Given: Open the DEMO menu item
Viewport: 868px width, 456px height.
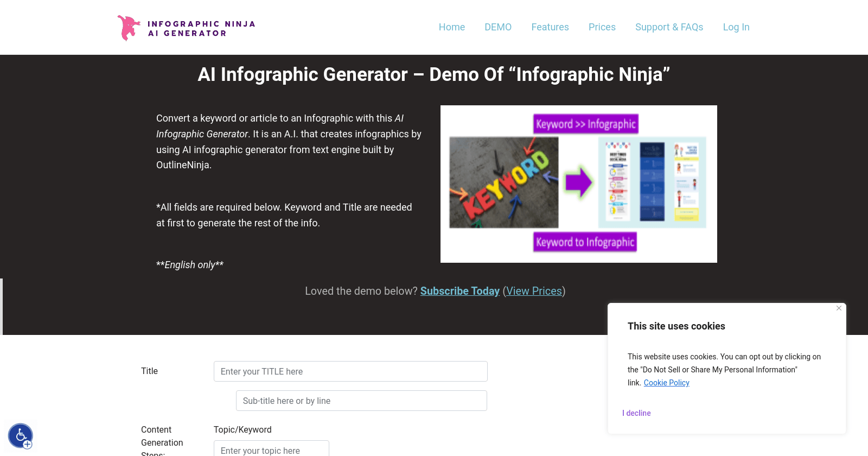Looking at the screenshot, I should click(x=498, y=27).
